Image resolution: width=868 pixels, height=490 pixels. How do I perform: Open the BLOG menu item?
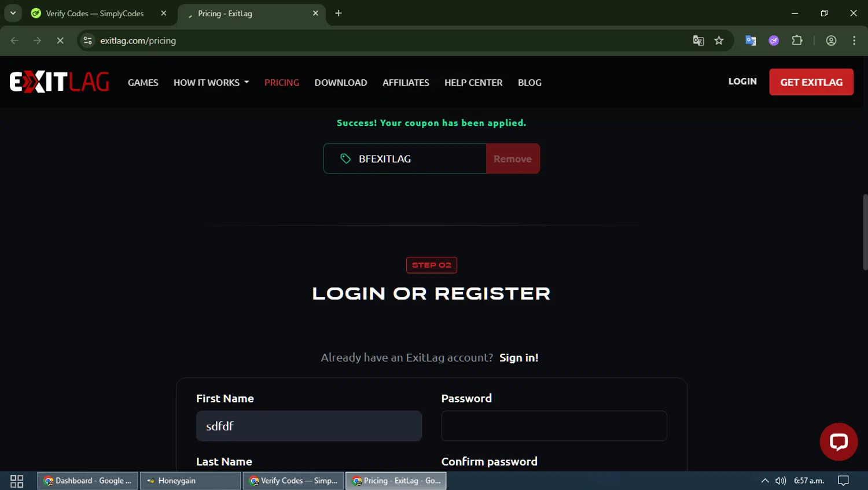[529, 83]
